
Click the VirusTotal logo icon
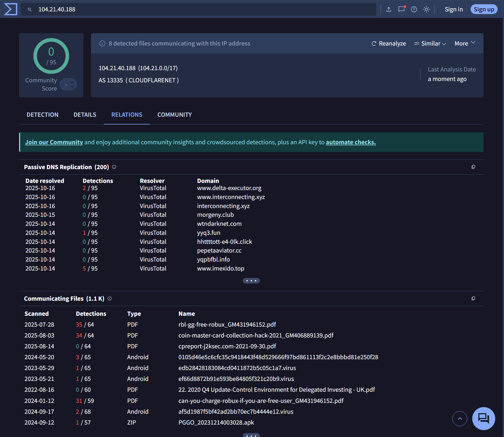pos(11,9)
